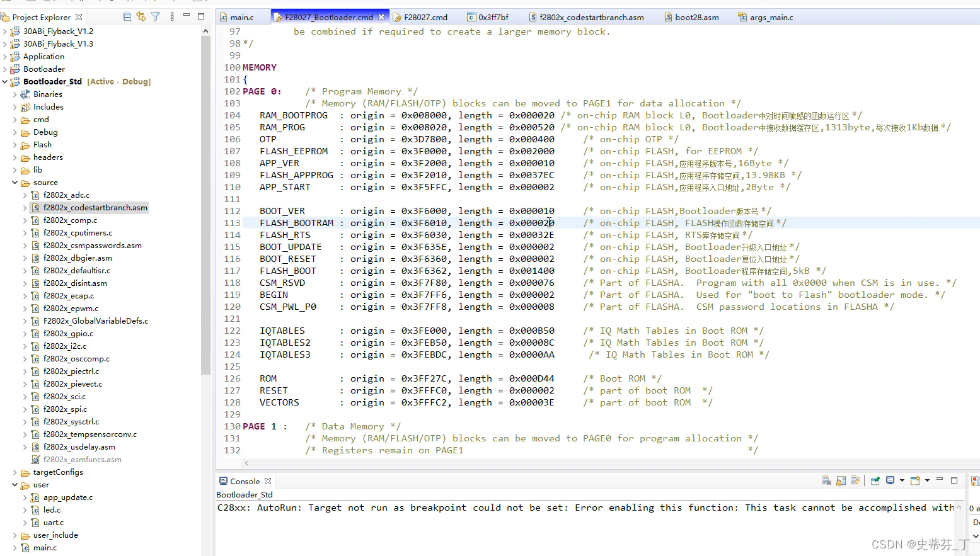This screenshot has width=980, height=556.
Task: Open the Project Explorer filter icon
Action: coord(156,17)
